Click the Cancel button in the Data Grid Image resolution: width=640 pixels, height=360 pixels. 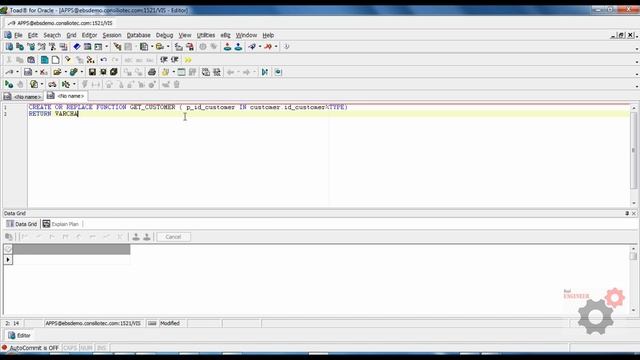(173, 237)
